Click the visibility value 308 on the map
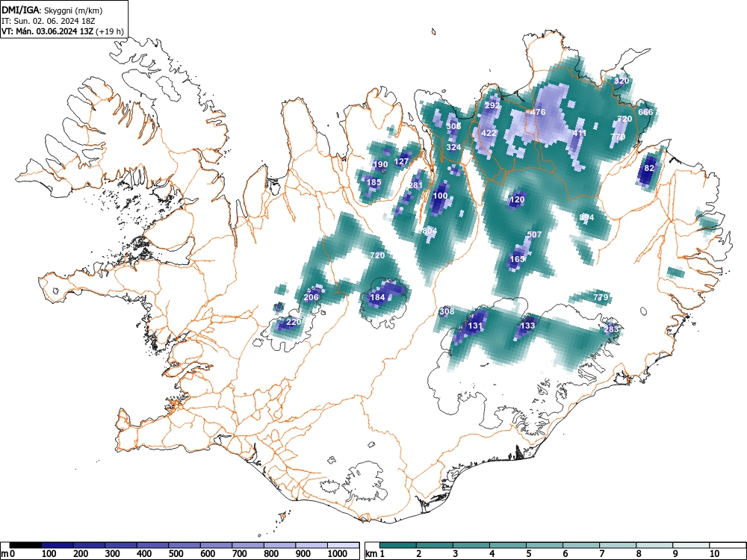This screenshot has height=560, width=747. click(447, 311)
